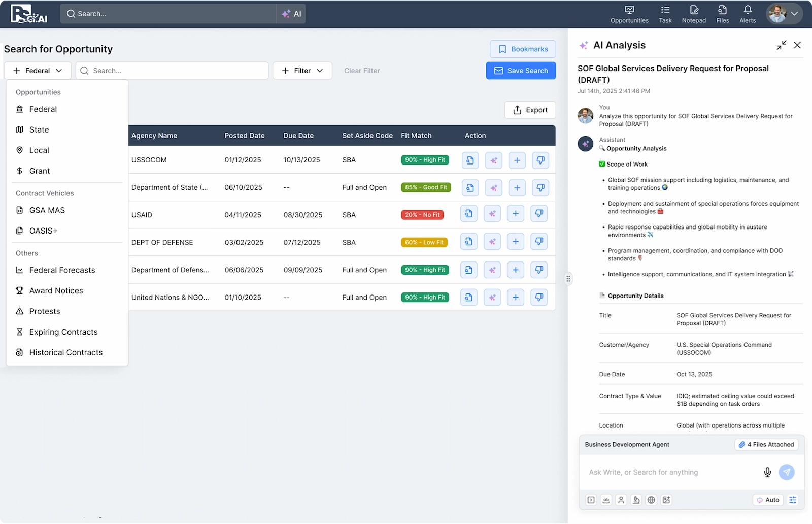
Task: Open the Opportunities section in top bar
Action: click(629, 14)
